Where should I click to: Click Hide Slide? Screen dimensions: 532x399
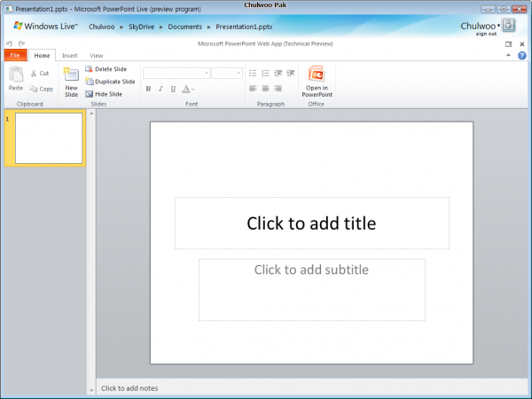(104, 94)
